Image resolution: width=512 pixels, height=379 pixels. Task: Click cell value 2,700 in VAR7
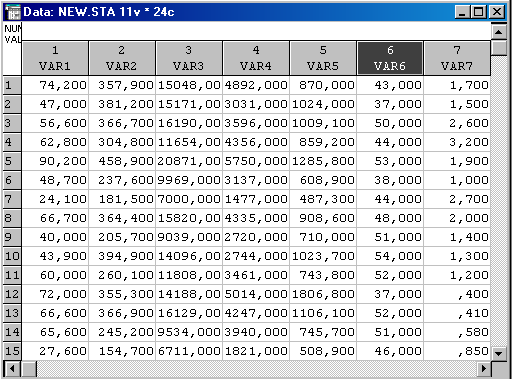457,199
